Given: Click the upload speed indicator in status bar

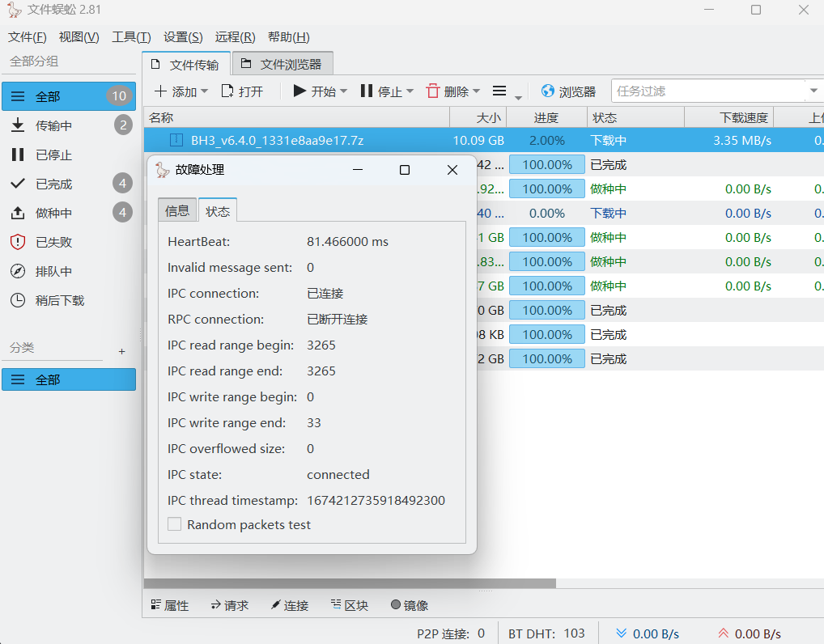Looking at the screenshot, I should (750, 634).
